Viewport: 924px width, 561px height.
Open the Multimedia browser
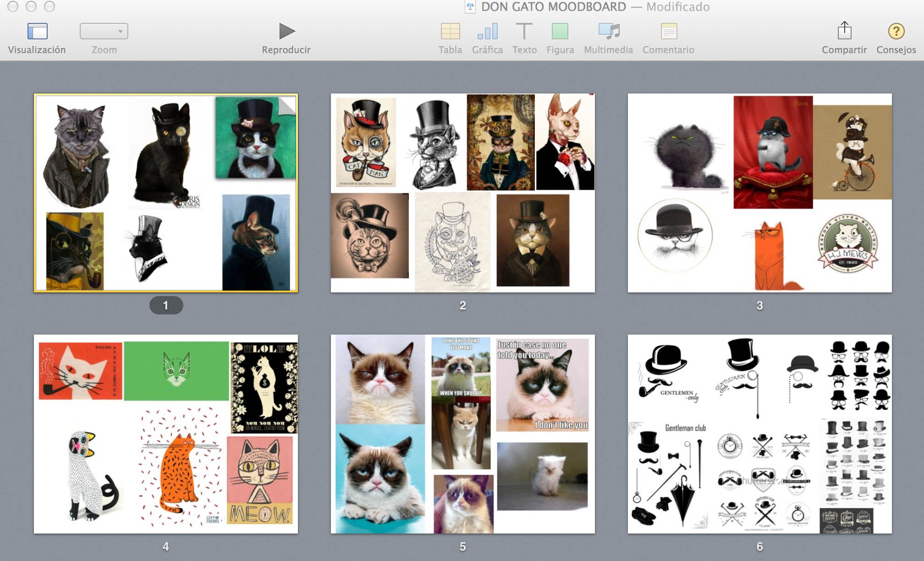pyautogui.click(x=609, y=31)
